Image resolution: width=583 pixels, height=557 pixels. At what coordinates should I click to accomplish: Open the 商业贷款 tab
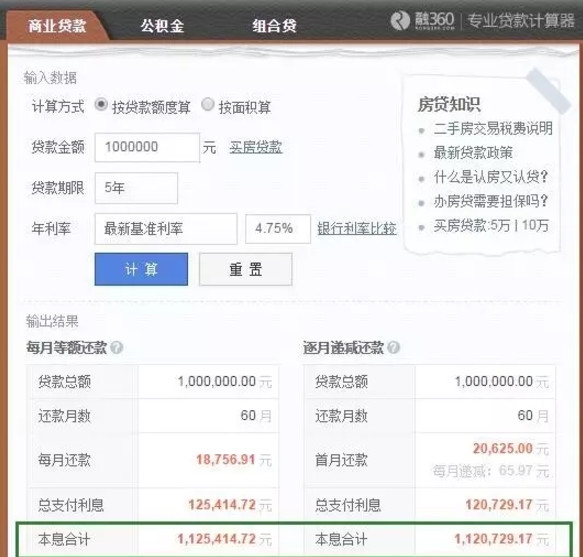click(57, 26)
